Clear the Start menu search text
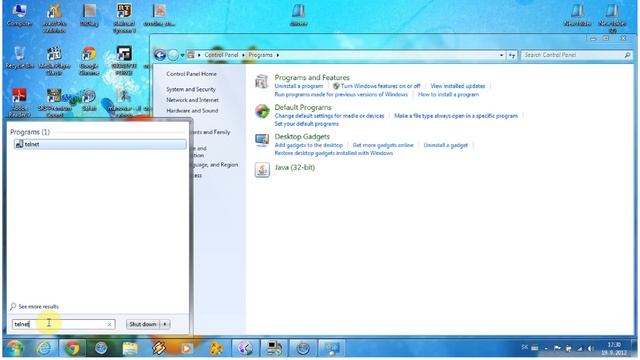 (x=109, y=324)
